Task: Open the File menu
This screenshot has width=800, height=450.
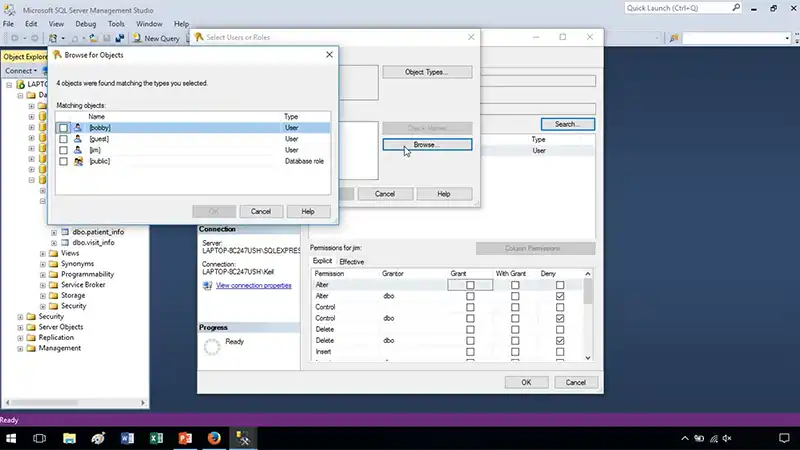Action: coord(8,23)
